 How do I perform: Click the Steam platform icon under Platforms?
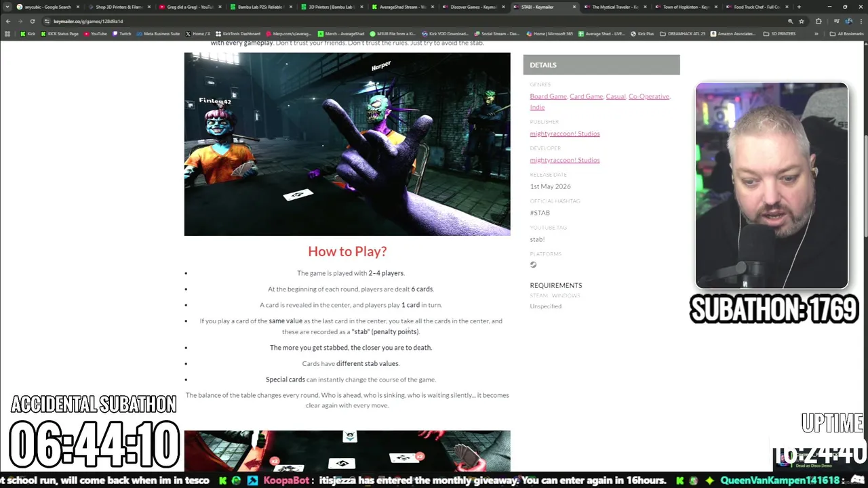533,265
